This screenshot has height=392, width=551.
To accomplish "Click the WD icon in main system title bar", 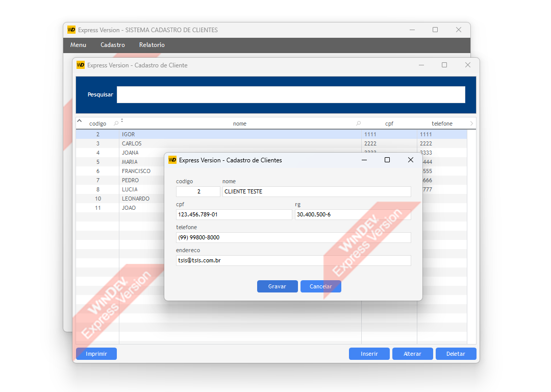I will 71,30.
